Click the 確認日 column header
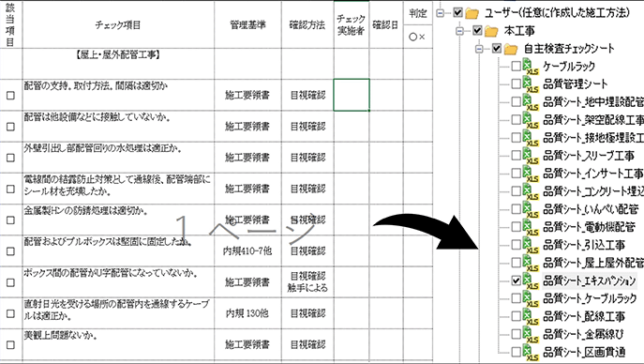Image resolution: width=644 pixels, height=364 pixels. [385, 24]
